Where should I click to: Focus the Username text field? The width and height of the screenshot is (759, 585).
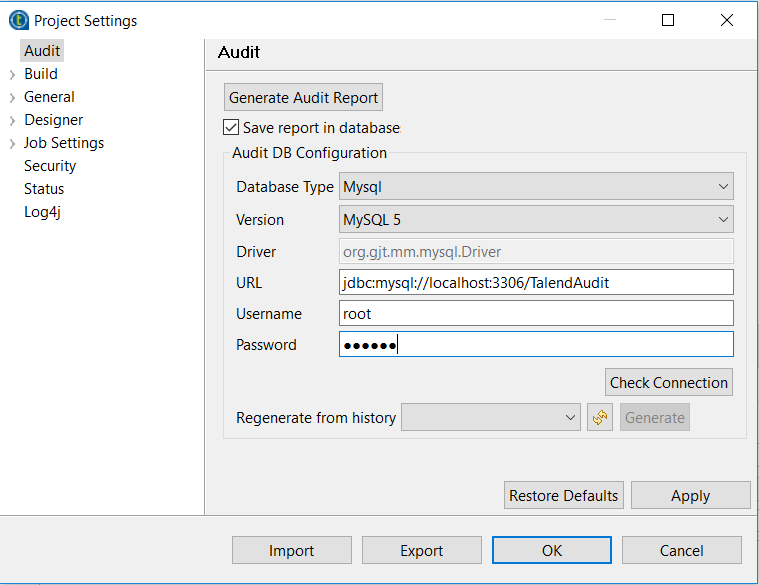tap(536, 314)
